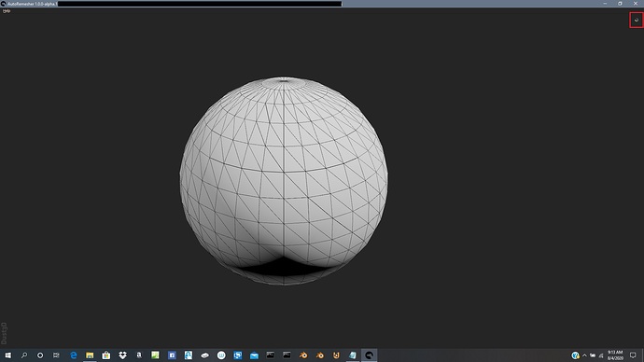
Task: Open the Mail app on the taskbar
Action: click(x=254, y=355)
